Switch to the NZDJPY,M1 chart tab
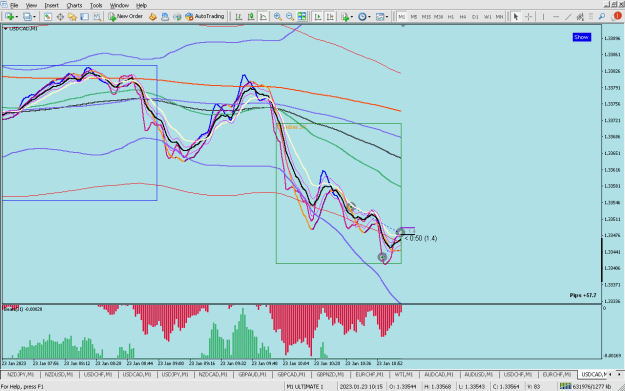 coord(20,375)
